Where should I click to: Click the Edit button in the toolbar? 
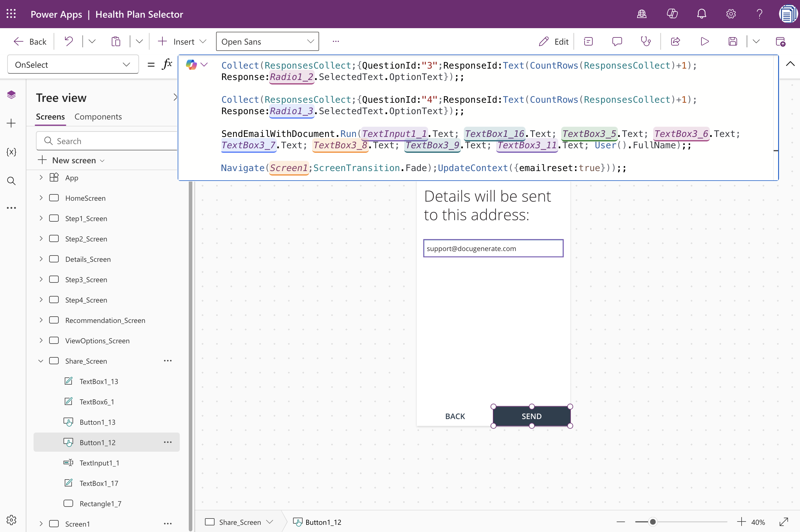553,41
